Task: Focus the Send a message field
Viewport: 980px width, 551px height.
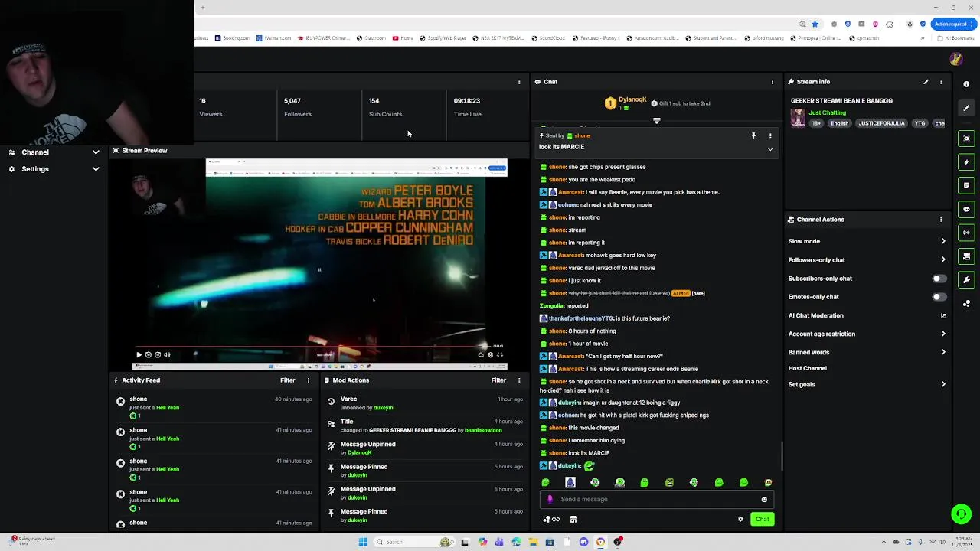Action: [657, 500]
